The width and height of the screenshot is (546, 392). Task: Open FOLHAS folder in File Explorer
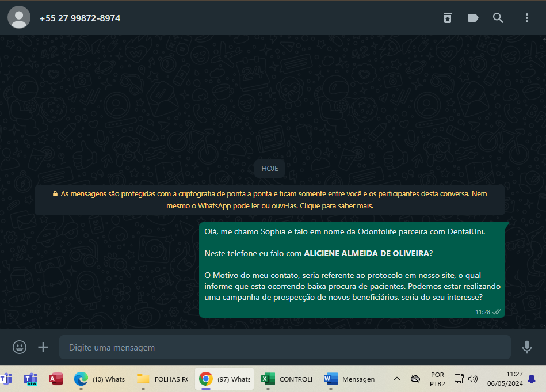coord(162,379)
